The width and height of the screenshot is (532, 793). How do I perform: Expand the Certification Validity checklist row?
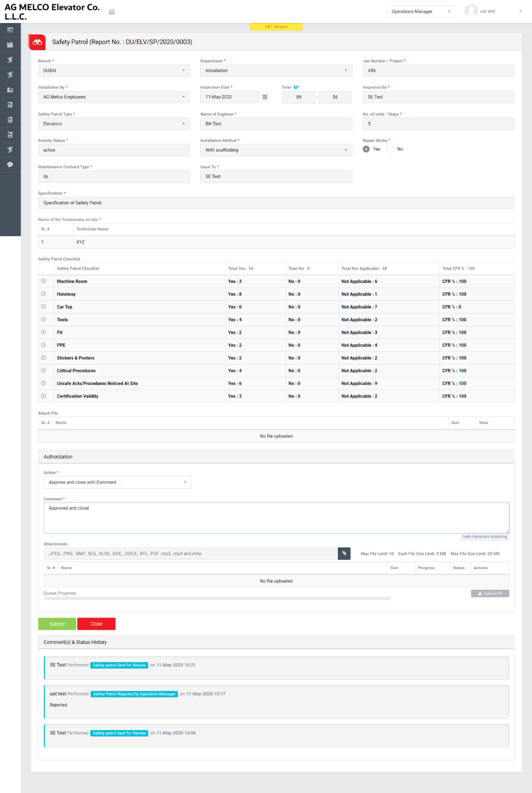click(44, 396)
